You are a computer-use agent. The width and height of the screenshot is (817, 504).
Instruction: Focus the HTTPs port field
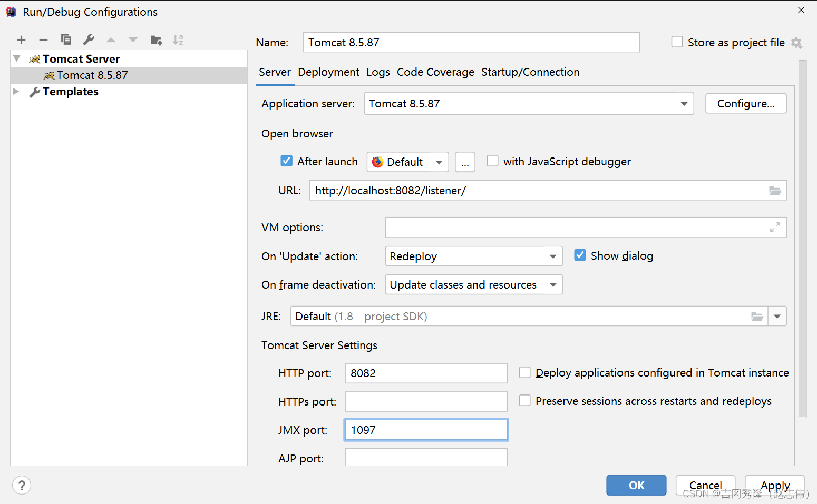tap(426, 401)
